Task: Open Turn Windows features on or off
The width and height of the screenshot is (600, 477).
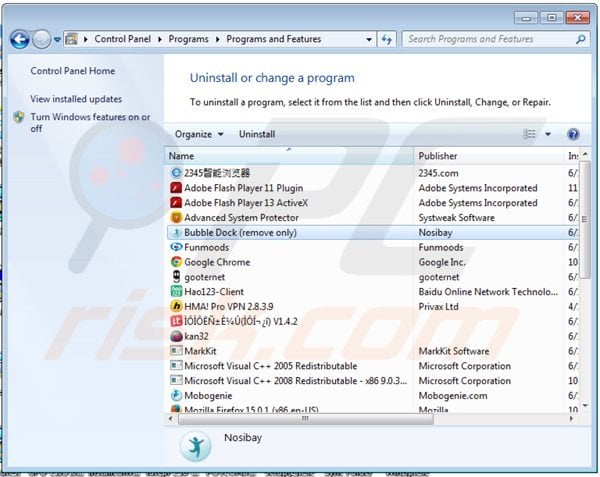Action: [x=90, y=122]
